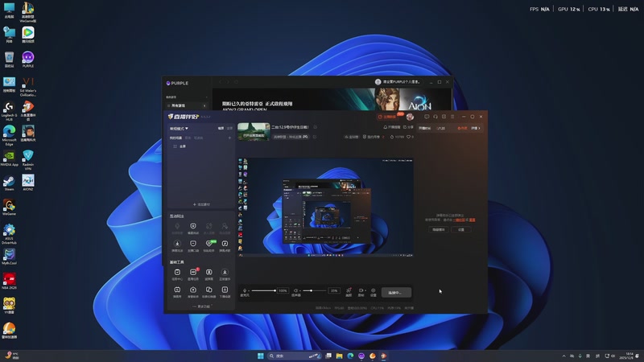
Task: Open File Explorer from the taskbar
Action: [x=339, y=356]
